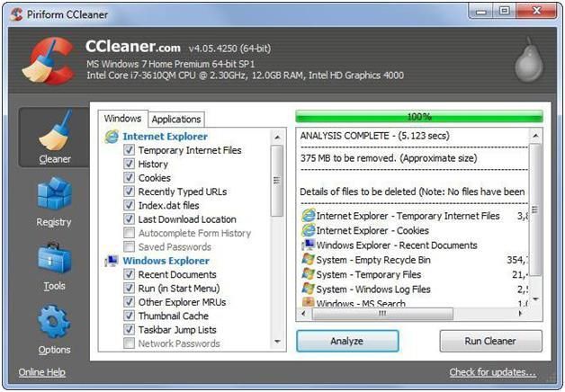565x392 pixels.
Task: Click the IE icon on Temporary Internet Files result
Action: pos(309,216)
